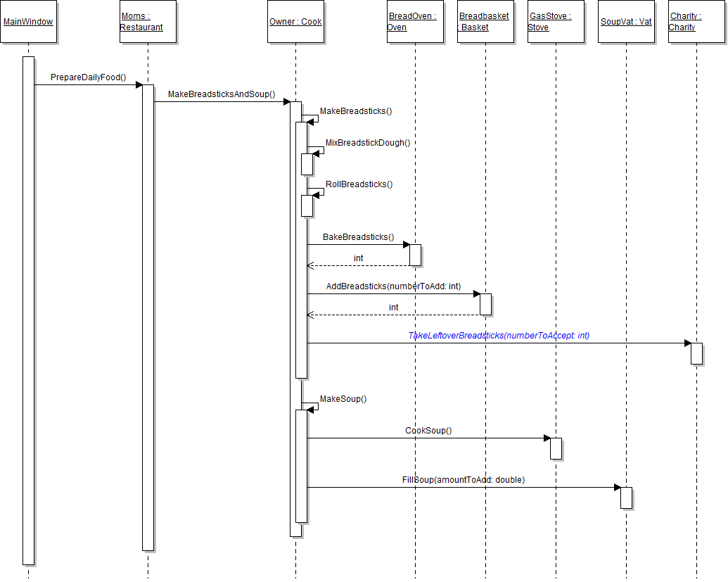Click the CookSoup() message label
Image resolution: width=728 pixels, height=582 pixels.
[x=428, y=431]
